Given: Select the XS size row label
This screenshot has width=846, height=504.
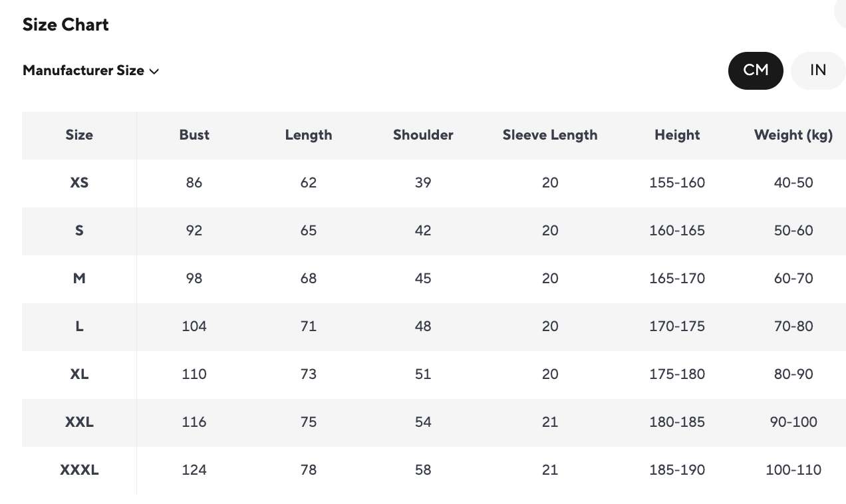Looking at the screenshot, I should coord(79,183).
